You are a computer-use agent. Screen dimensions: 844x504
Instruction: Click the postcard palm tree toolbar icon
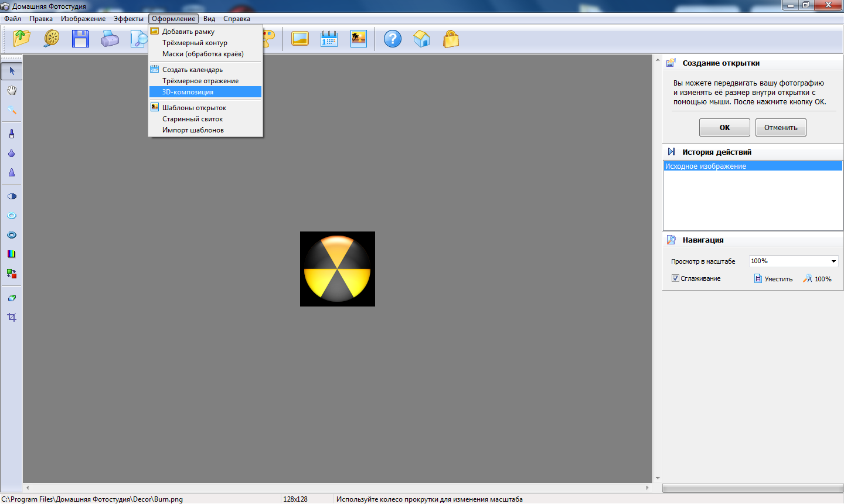359,39
